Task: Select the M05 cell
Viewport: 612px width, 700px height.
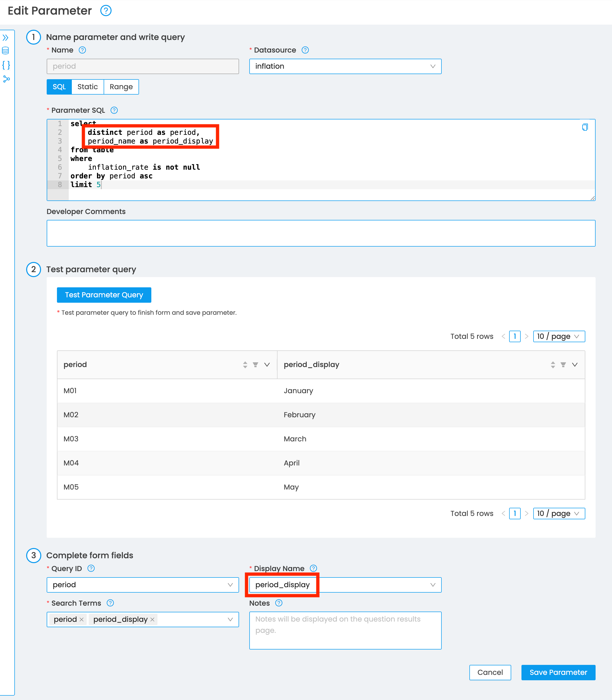Action: click(x=167, y=487)
